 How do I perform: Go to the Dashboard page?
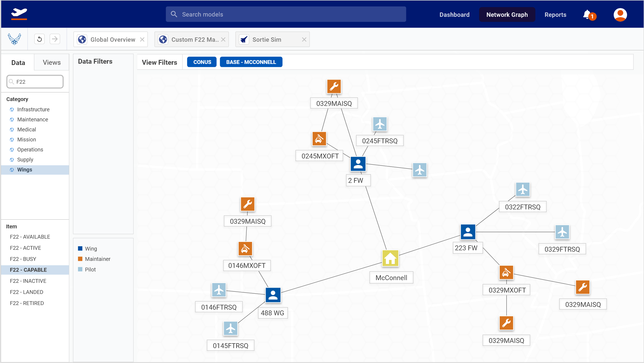(x=454, y=15)
